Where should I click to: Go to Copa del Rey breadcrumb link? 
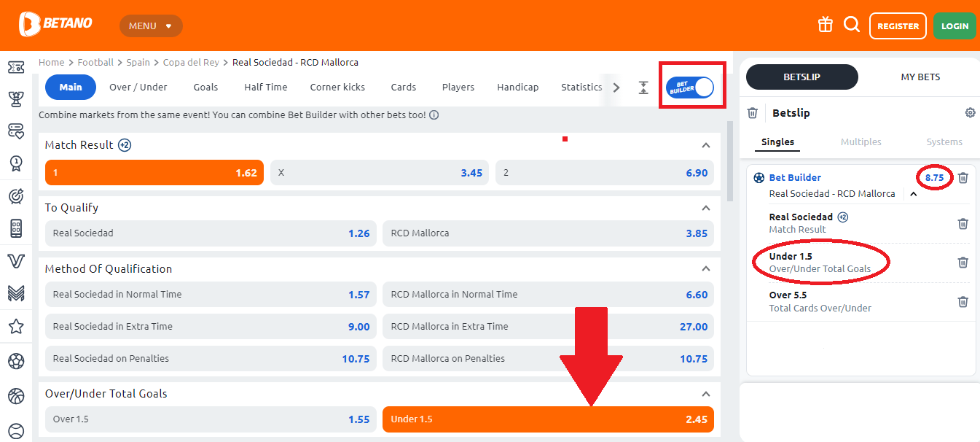pos(192,63)
